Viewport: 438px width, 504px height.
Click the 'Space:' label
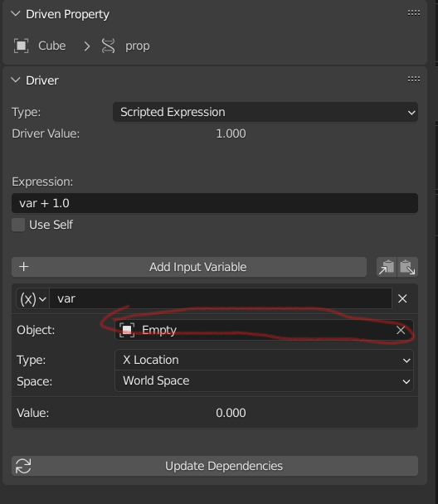tap(34, 381)
